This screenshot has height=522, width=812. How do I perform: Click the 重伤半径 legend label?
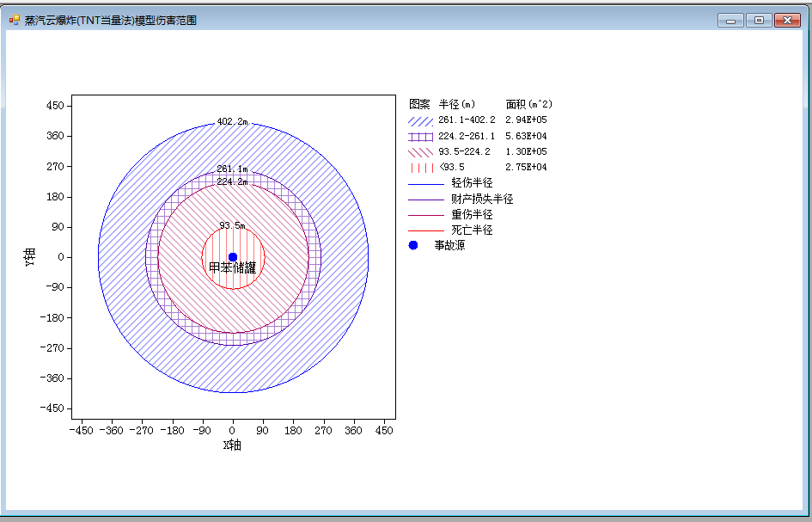point(472,215)
